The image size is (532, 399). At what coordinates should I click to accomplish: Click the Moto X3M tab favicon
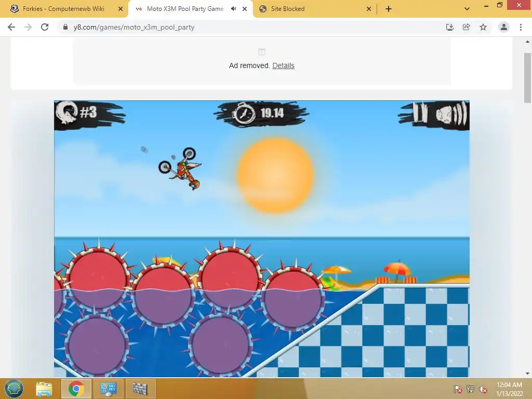coord(138,9)
